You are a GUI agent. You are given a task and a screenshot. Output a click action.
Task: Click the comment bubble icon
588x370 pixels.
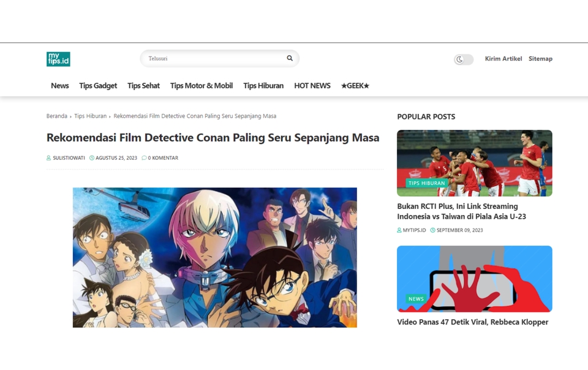tap(144, 158)
